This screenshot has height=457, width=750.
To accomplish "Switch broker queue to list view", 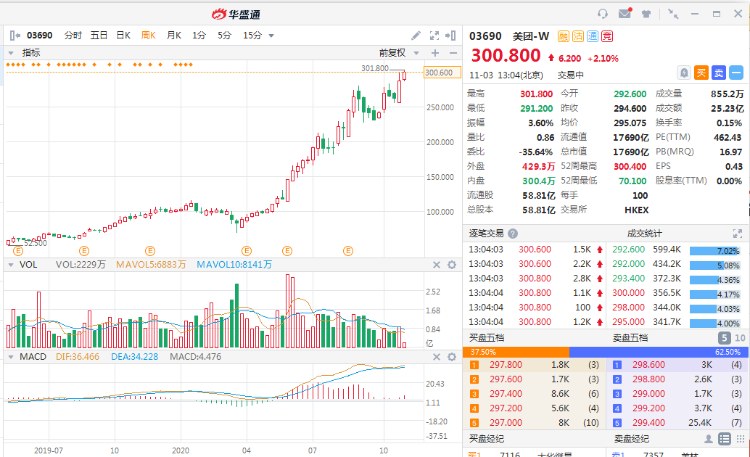I will coord(725,439).
